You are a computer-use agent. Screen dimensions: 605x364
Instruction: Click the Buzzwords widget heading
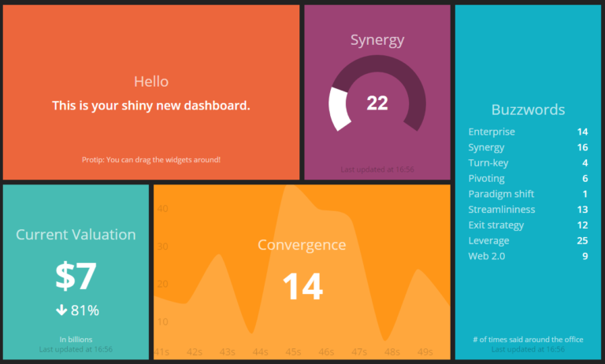tap(528, 110)
